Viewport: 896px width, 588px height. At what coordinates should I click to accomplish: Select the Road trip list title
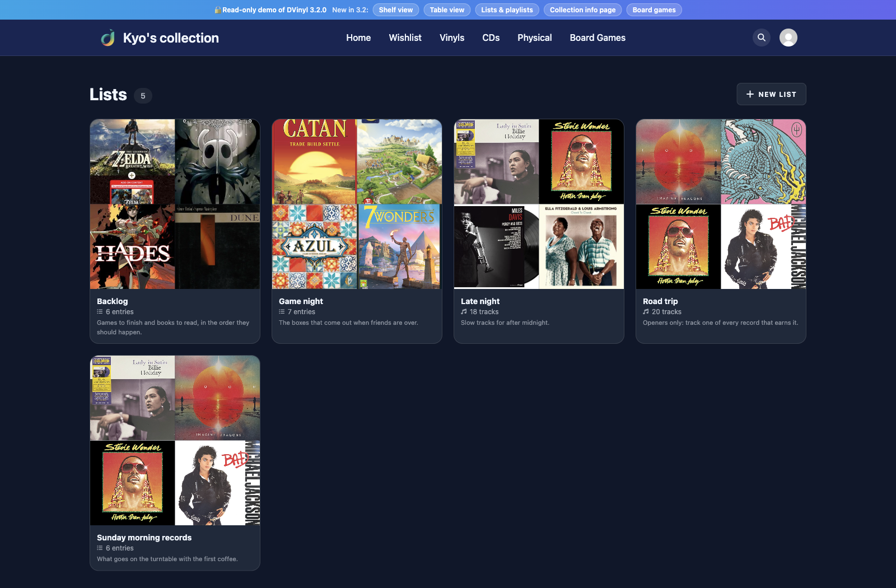pyautogui.click(x=660, y=301)
